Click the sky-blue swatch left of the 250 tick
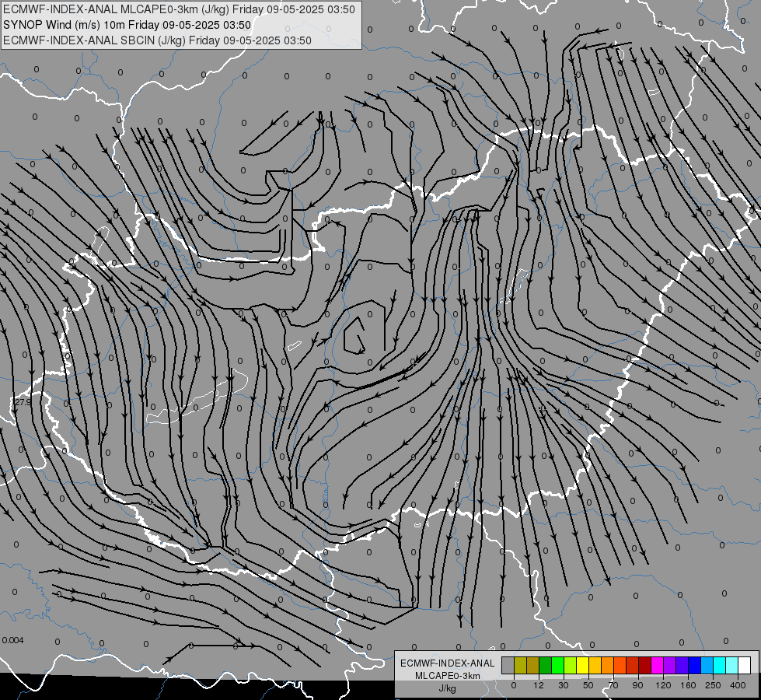Image resolution: width=761 pixels, height=700 pixels. (x=707, y=665)
